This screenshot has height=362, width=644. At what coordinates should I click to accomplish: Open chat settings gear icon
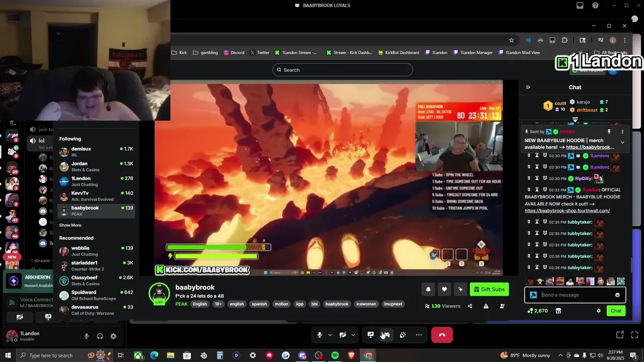click(599, 311)
